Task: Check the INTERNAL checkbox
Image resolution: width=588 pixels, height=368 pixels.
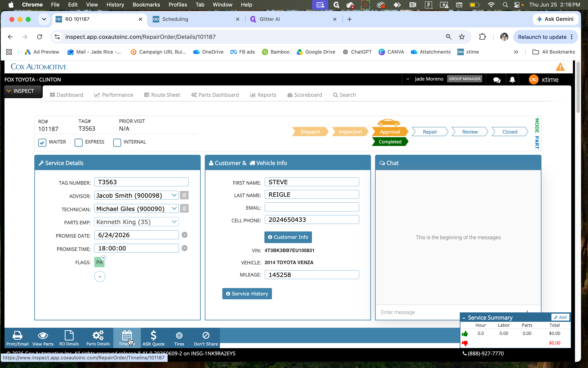Action: click(117, 143)
